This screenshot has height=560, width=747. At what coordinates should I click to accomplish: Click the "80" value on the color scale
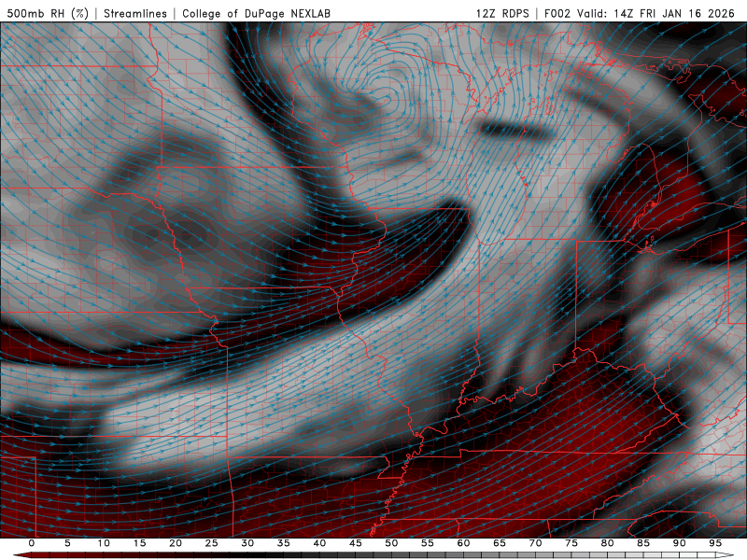click(x=607, y=543)
